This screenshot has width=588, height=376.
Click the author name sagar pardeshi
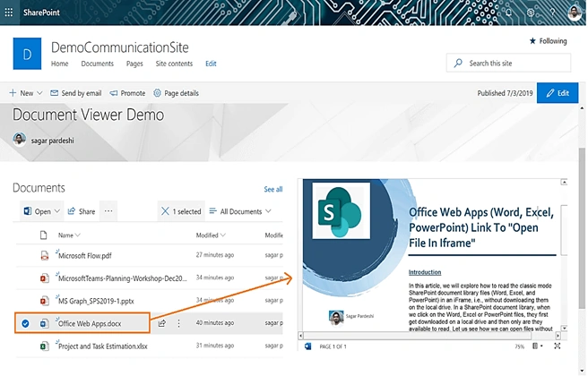tap(52, 141)
